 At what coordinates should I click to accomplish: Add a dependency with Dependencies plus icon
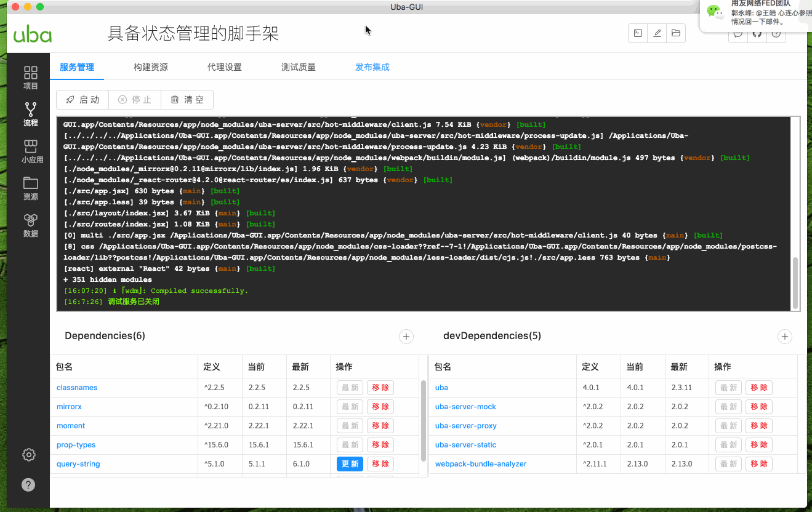click(x=406, y=336)
